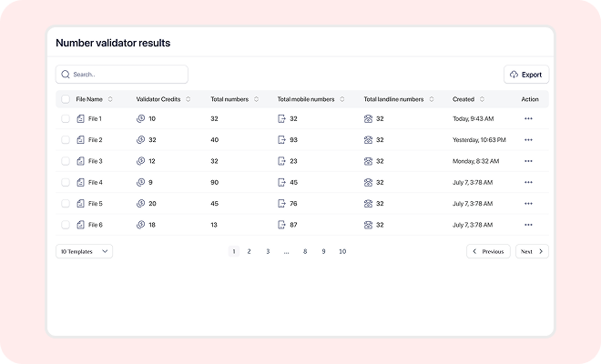
Task: Click the mobile numbers icon in File 5 row
Action: click(281, 204)
